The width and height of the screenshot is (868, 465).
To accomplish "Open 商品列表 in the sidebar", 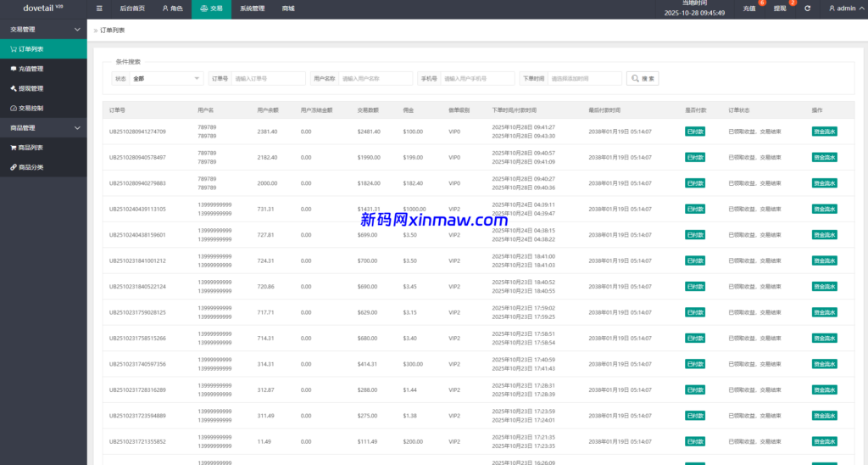I will pos(31,147).
